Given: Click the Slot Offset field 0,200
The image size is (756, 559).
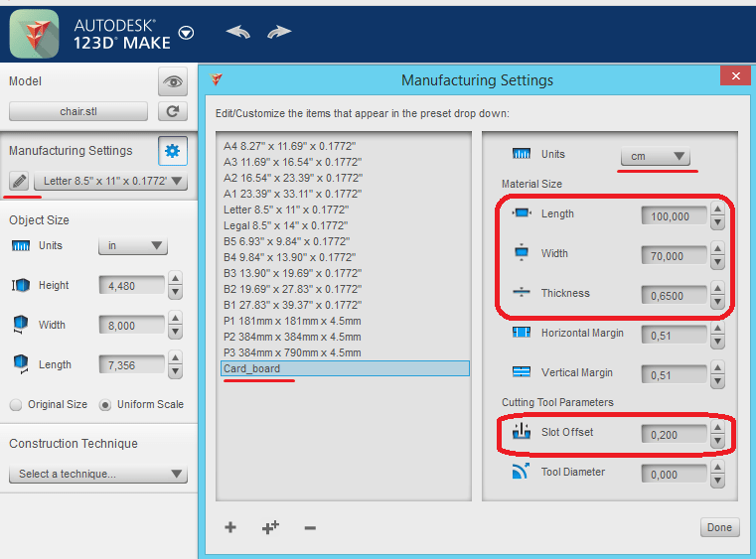Looking at the screenshot, I should point(674,435).
